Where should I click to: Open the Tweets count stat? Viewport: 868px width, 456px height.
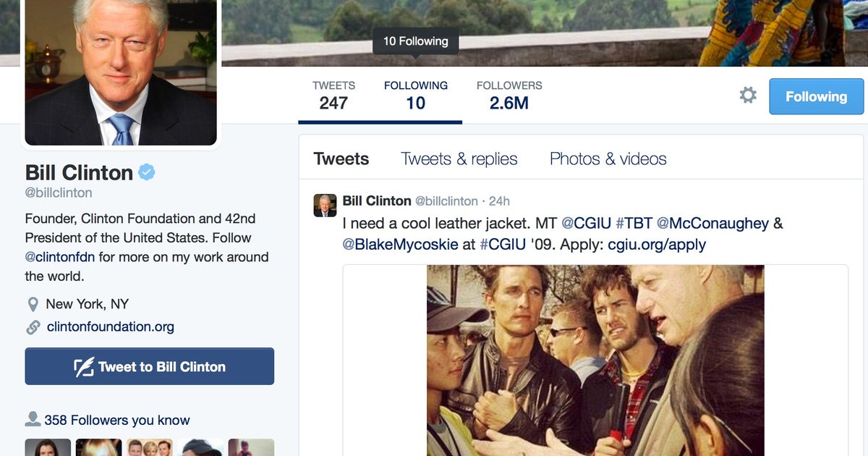(x=333, y=96)
